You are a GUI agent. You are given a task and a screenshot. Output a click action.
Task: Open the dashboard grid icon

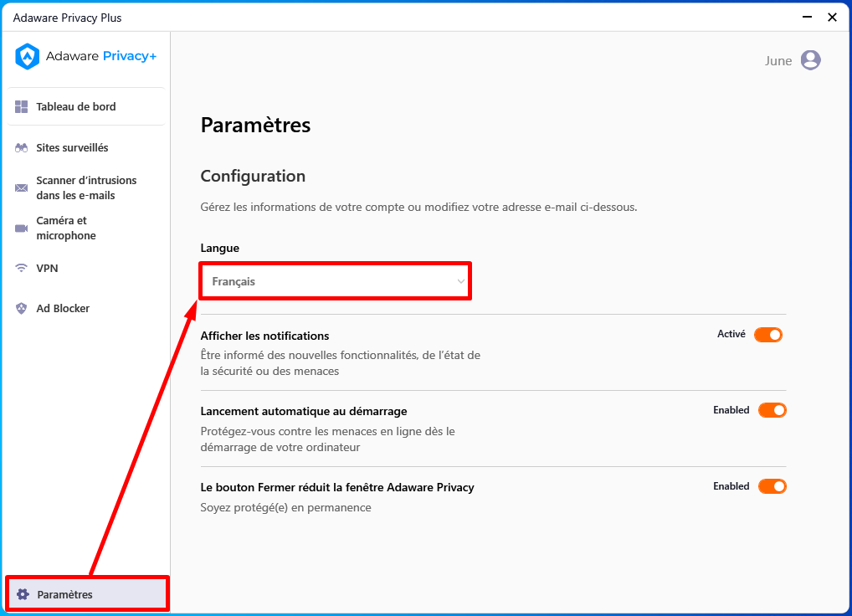21,106
